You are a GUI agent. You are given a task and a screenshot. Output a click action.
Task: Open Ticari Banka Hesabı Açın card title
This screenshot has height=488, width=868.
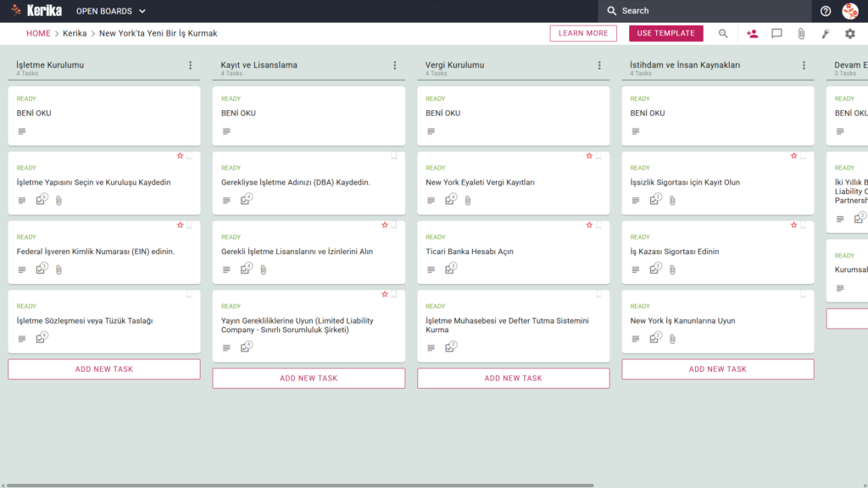click(470, 251)
